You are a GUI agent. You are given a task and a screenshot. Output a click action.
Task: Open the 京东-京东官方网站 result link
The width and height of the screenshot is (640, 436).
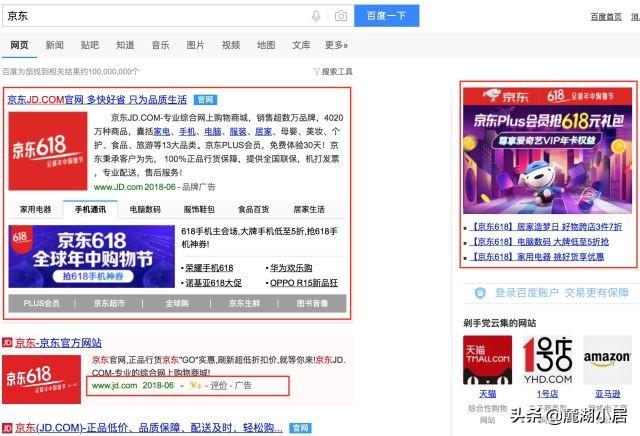coord(58,343)
